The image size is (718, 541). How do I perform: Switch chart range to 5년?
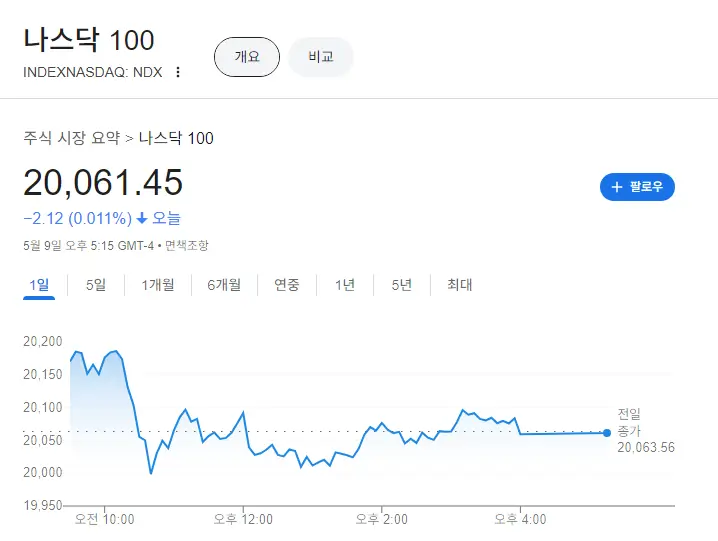click(x=402, y=285)
